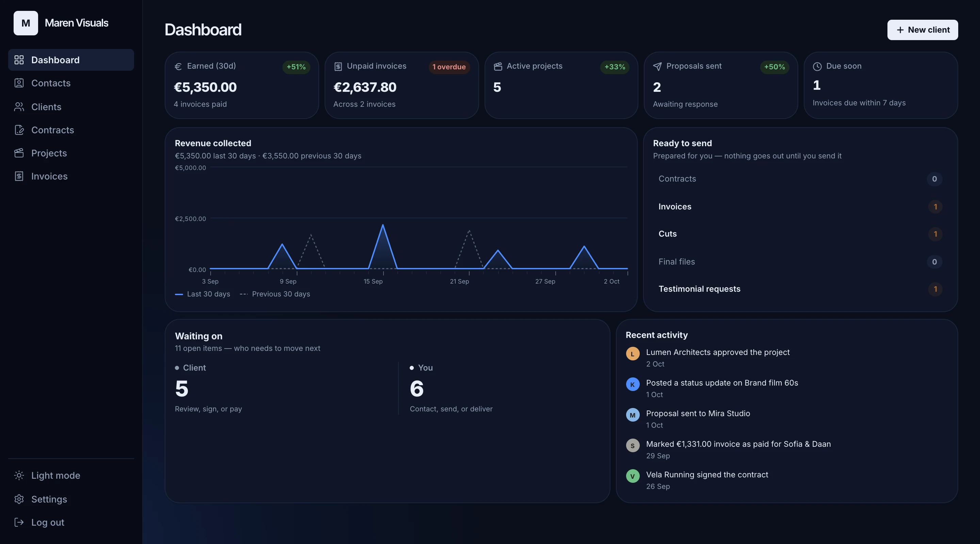Click the +51% badge on Earned card
This screenshot has height=544, width=980.
(296, 67)
